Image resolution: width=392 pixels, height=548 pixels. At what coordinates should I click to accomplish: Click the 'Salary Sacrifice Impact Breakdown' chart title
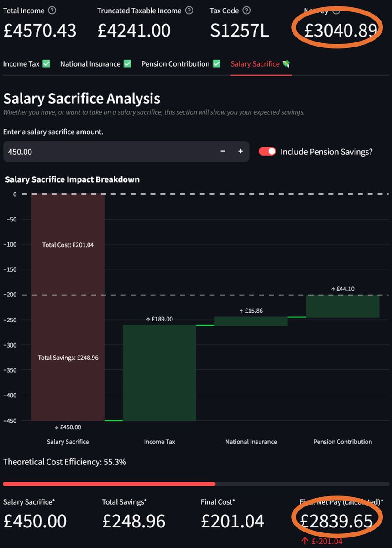[72, 179]
